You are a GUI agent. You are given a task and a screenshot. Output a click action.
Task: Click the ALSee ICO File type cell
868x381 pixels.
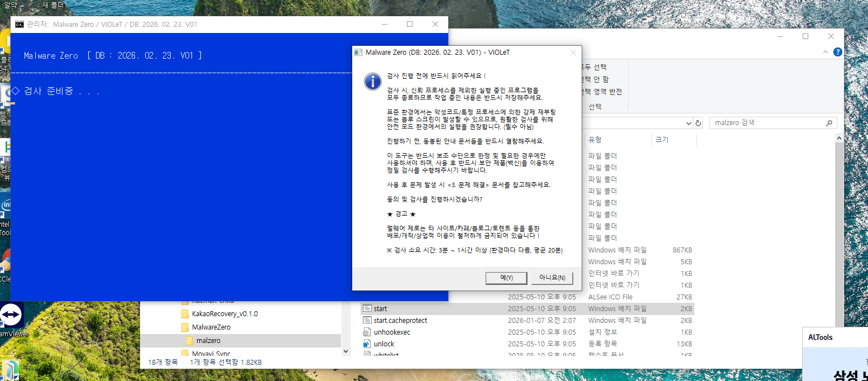coord(611,297)
